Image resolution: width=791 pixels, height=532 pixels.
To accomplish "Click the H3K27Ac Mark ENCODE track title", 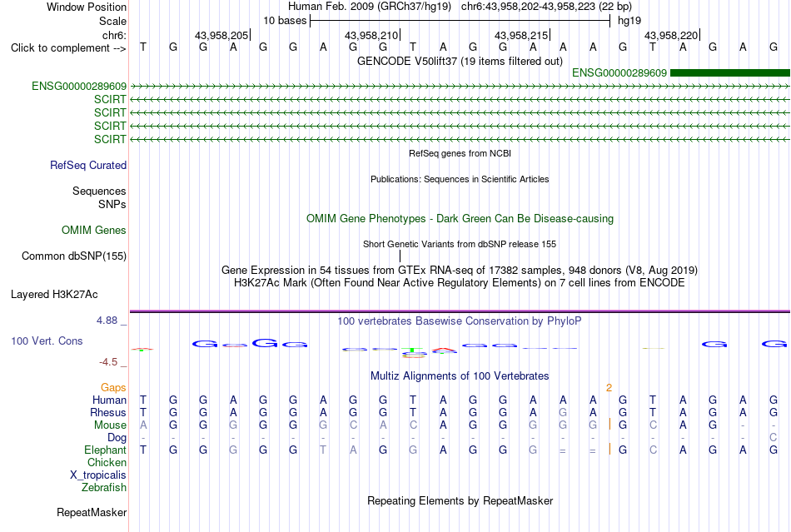I will coord(460,283).
